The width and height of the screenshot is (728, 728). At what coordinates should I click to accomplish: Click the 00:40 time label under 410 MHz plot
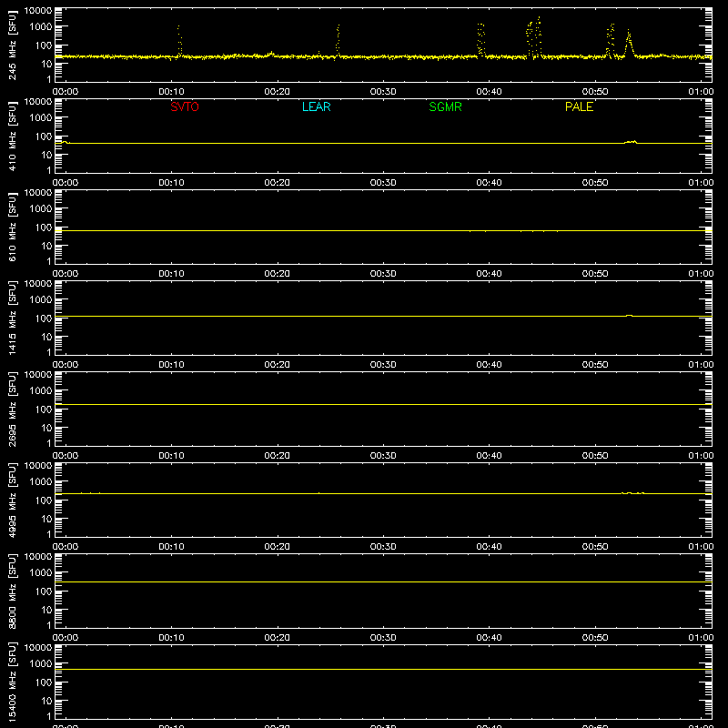(489, 183)
